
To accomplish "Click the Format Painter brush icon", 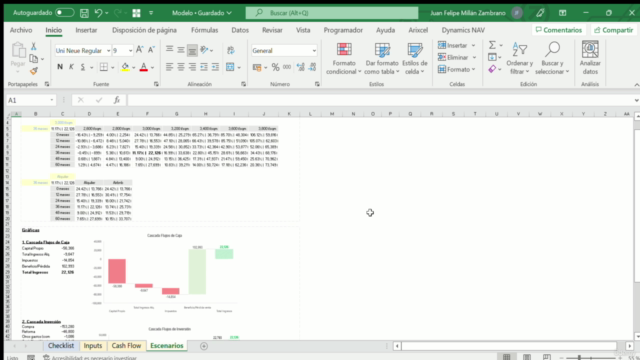I will (x=34, y=71).
